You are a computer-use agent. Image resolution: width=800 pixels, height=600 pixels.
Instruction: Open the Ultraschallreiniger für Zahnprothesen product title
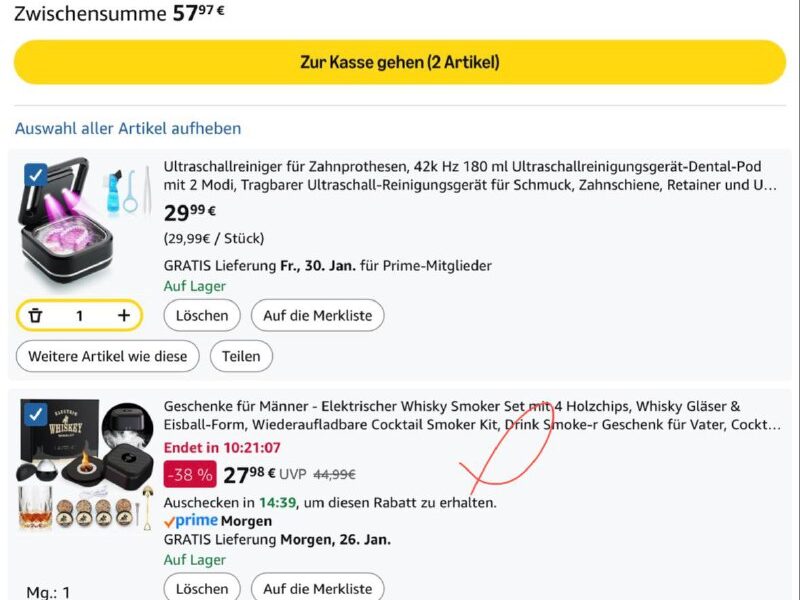pyautogui.click(x=470, y=176)
